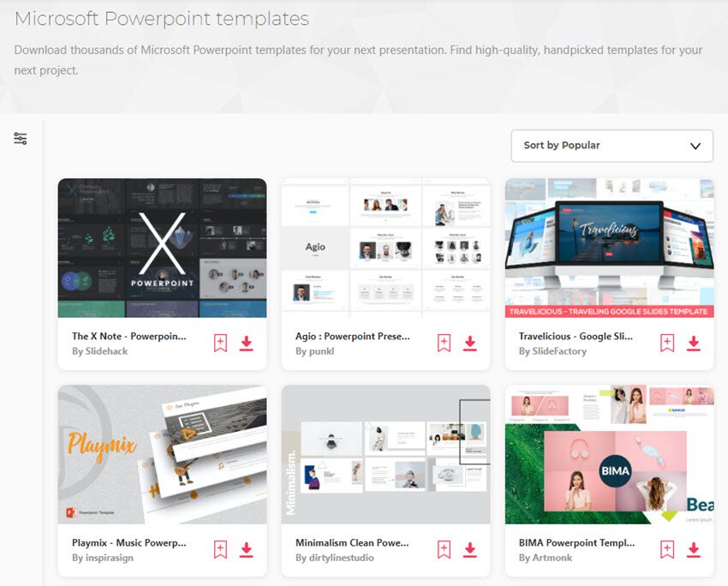
Task: Download the Playmix Music Powerpoint template
Action: click(246, 550)
